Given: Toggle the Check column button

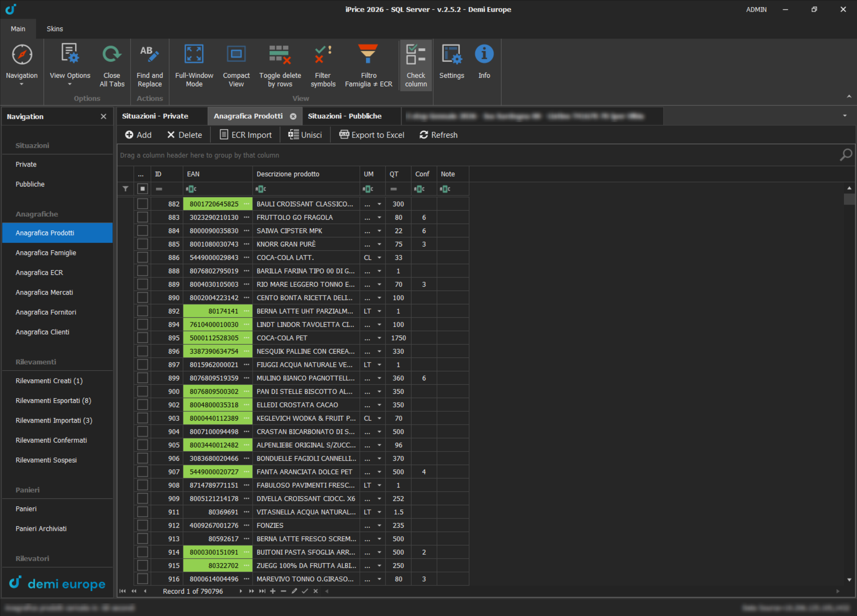Looking at the screenshot, I should point(416,65).
